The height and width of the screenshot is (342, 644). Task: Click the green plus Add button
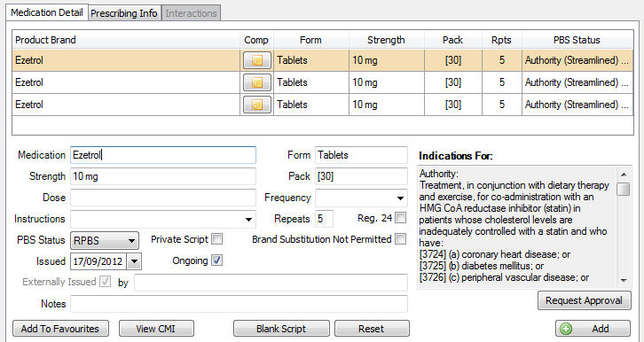coord(593,329)
